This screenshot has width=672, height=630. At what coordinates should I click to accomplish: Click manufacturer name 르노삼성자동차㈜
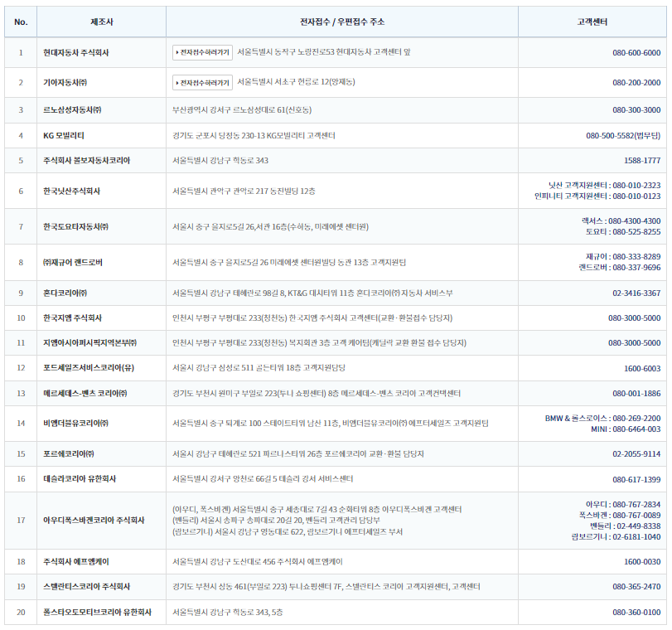click(x=72, y=109)
